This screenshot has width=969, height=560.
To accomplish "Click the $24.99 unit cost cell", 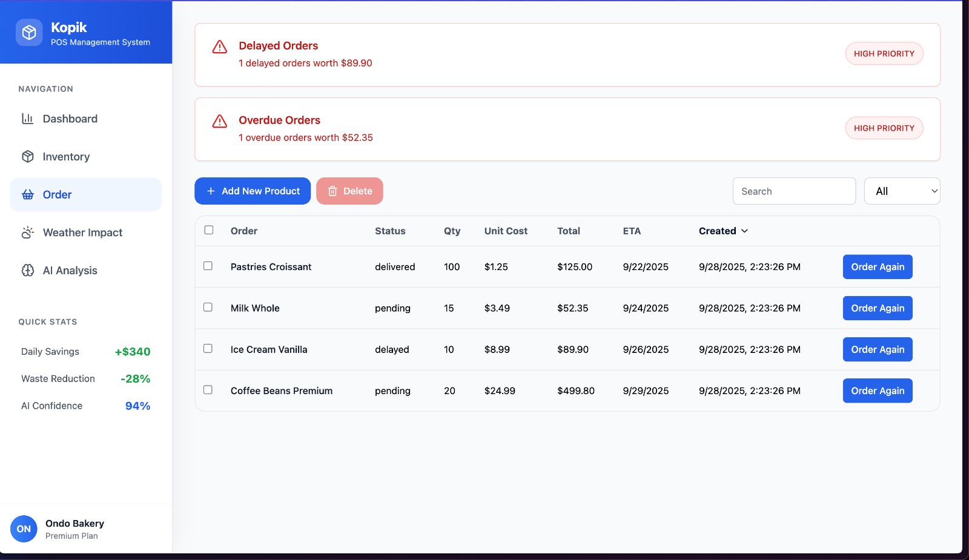I will point(500,390).
